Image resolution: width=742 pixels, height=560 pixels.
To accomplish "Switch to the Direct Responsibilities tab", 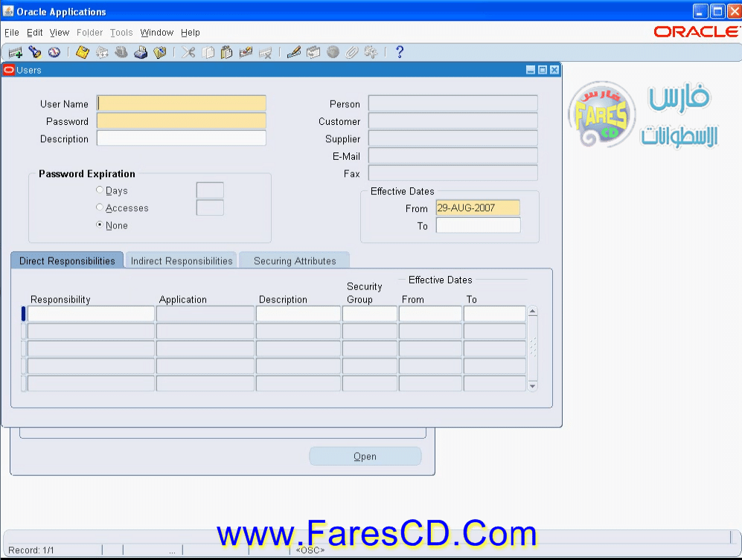I will [x=67, y=260].
